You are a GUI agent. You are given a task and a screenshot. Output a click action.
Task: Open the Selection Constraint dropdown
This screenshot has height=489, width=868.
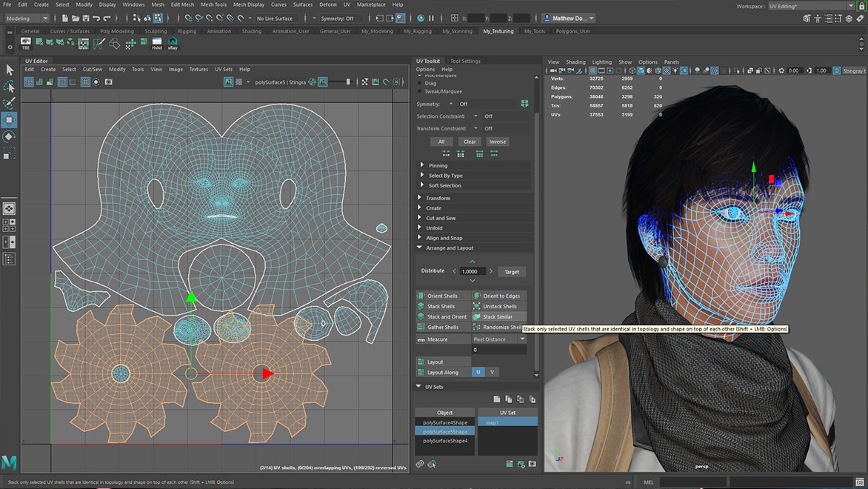475,116
